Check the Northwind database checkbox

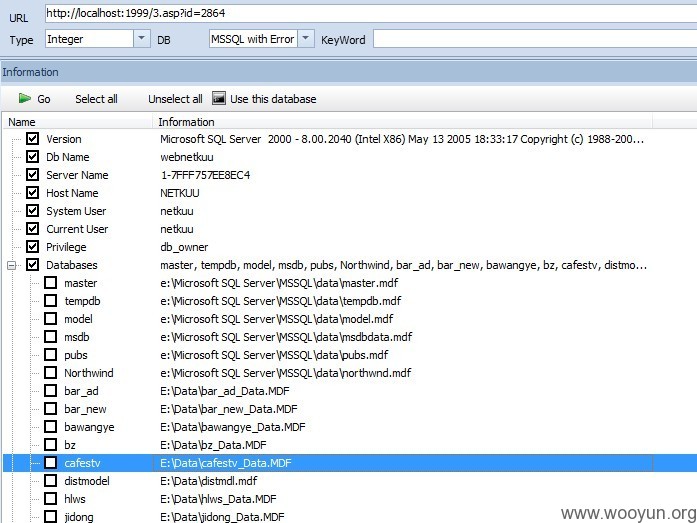[x=51, y=372]
